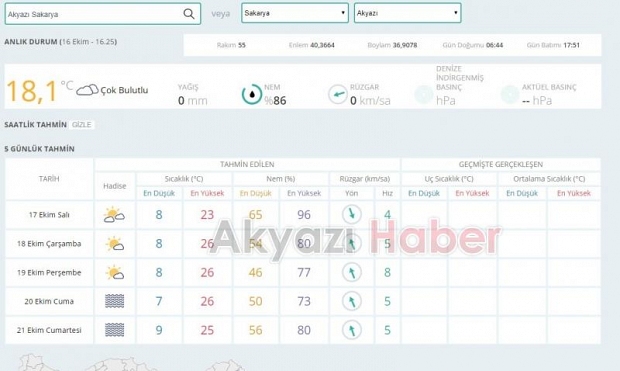
Task: Click the Uç Sıcaklık (°C) column header
Action: pos(449,179)
